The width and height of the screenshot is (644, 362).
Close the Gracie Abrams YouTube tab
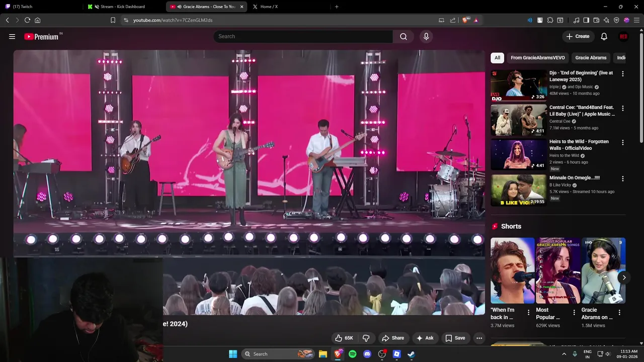pos(242,7)
